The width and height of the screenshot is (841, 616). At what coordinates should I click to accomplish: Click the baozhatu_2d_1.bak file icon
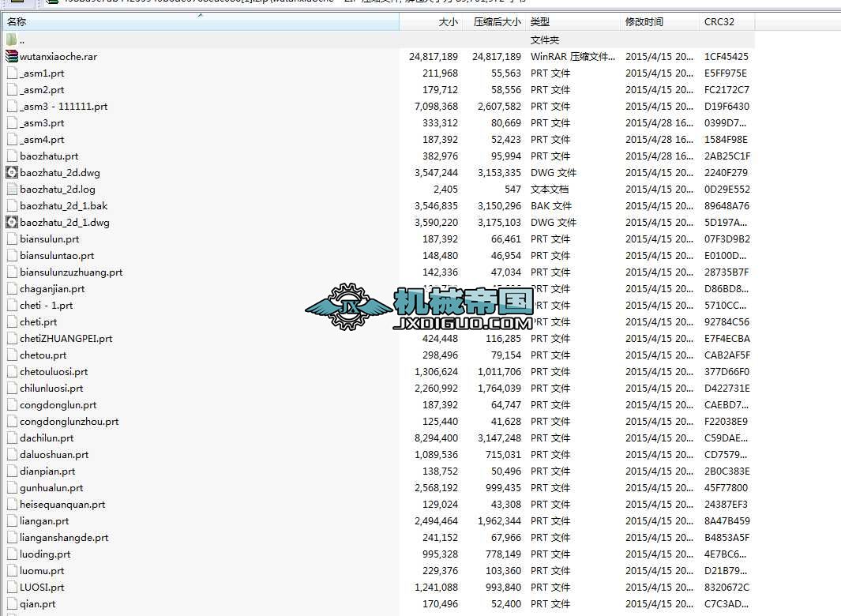[12, 205]
